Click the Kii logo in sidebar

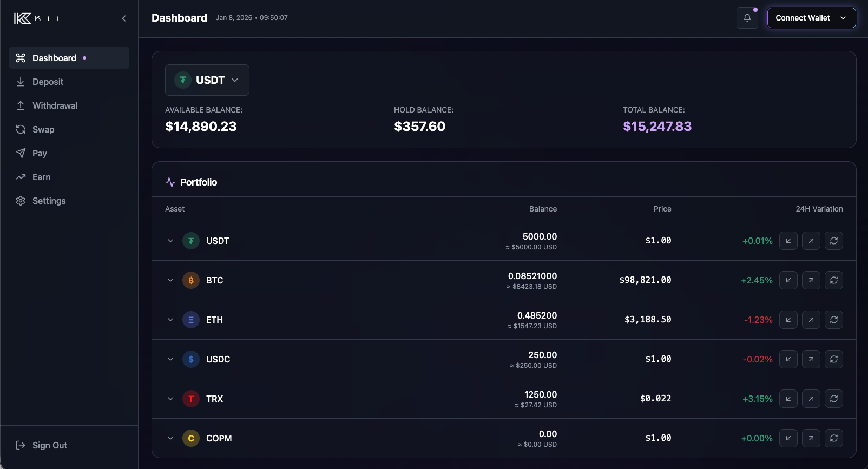click(36, 18)
